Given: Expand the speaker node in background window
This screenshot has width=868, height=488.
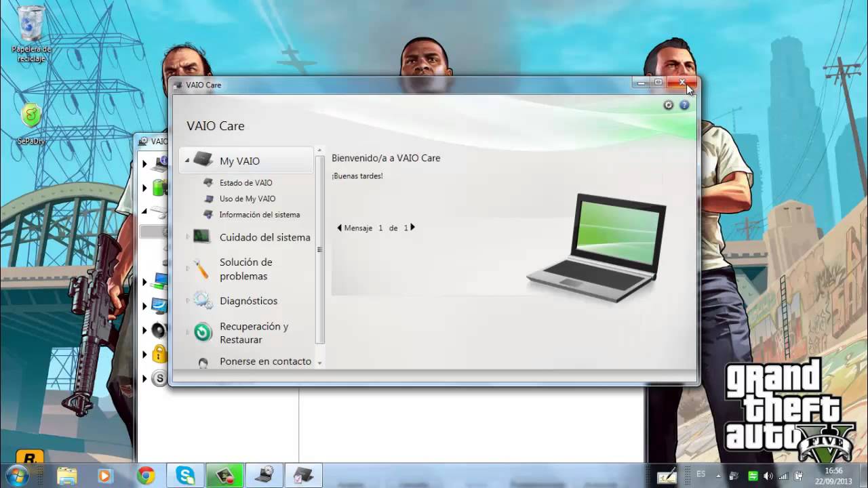Looking at the screenshot, I should 144,331.
